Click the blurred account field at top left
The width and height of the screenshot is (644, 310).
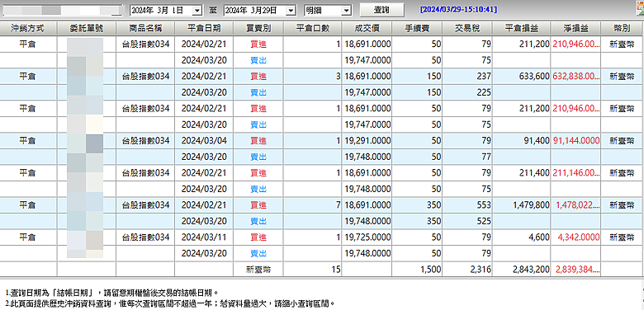pyautogui.click(x=62, y=10)
